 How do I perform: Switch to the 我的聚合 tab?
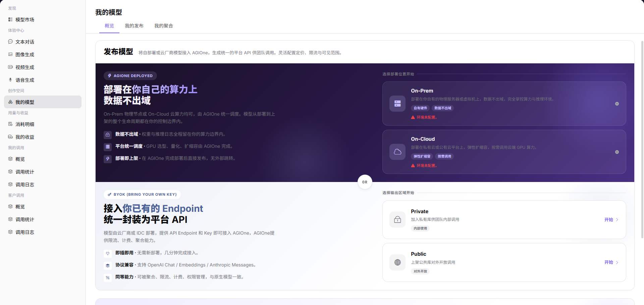164,26
